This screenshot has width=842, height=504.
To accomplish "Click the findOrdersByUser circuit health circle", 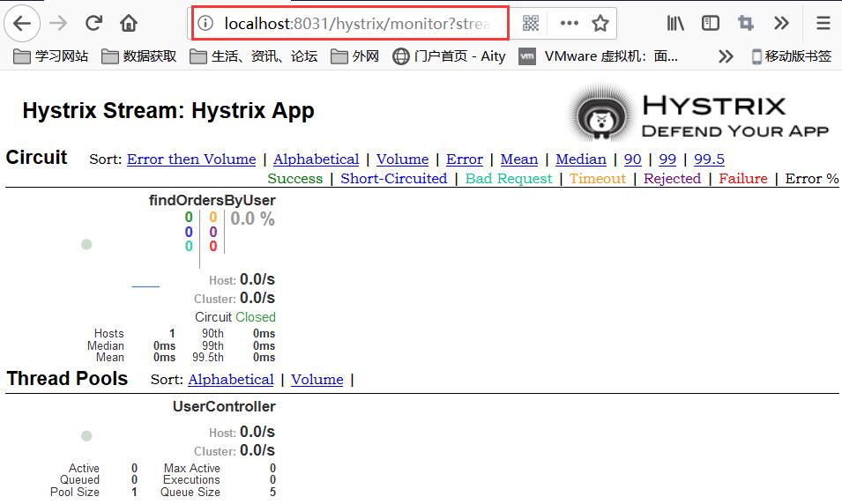I will pyautogui.click(x=86, y=244).
